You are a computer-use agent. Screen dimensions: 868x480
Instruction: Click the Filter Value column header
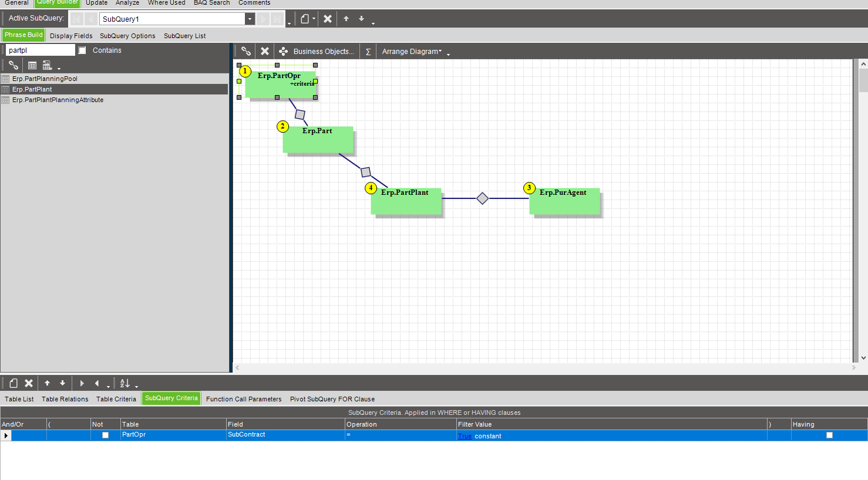612,424
